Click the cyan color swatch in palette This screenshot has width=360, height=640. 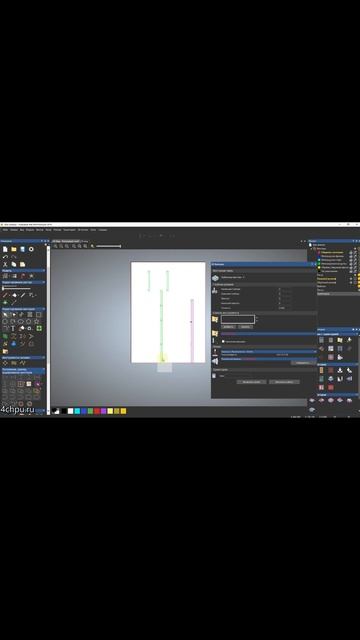tap(77, 411)
